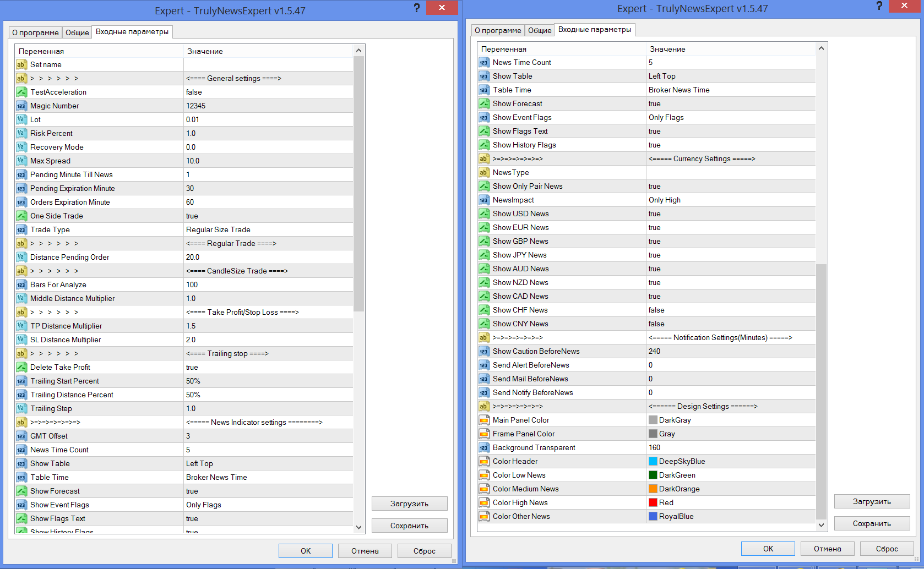Screen dimensions: 924x569
Task: Click the bool icon beside TestAcceleration
Action: 21,92
